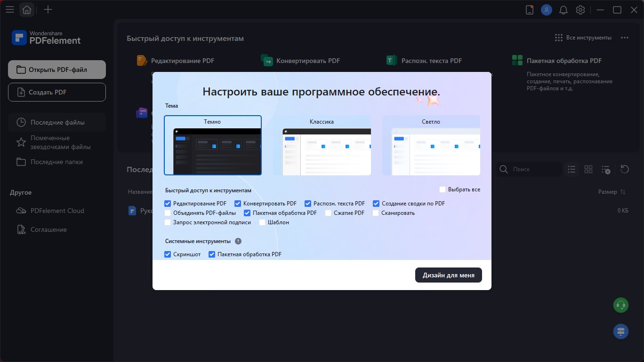Select the Светло theme preview
The image size is (644, 362).
pyautogui.click(x=431, y=145)
